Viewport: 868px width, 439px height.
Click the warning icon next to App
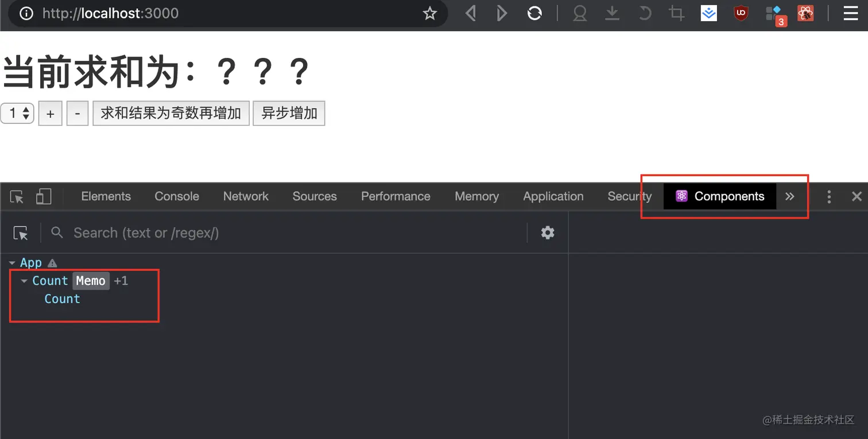coord(52,263)
